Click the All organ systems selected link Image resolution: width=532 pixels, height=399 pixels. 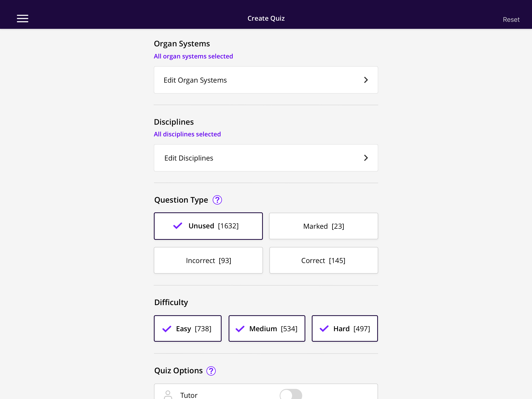coord(193,56)
